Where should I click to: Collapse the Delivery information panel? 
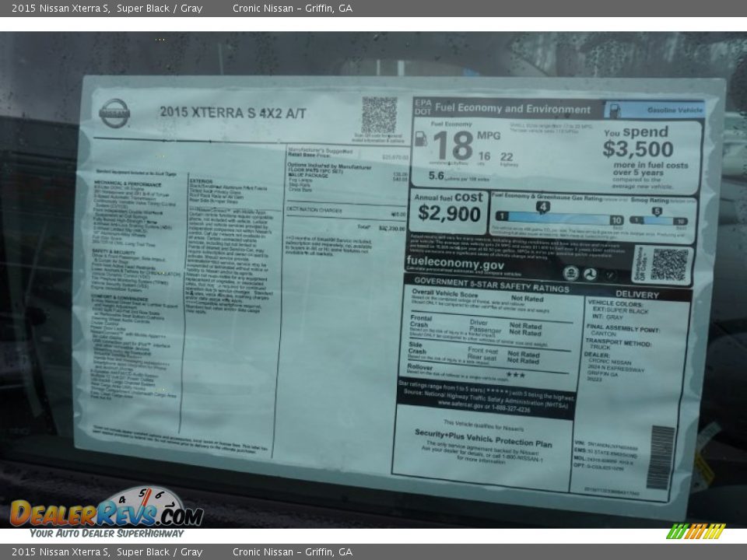point(637,295)
